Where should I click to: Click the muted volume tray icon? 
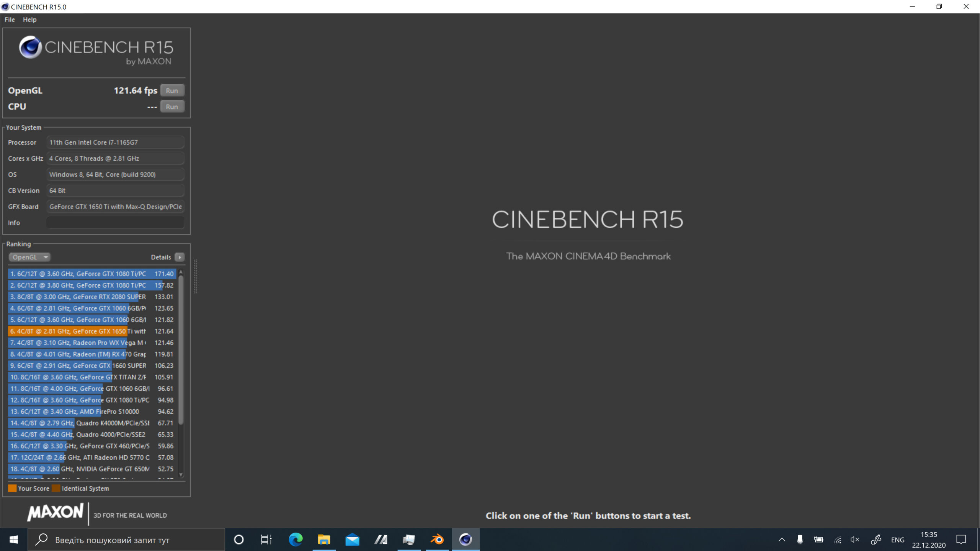(x=855, y=540)
